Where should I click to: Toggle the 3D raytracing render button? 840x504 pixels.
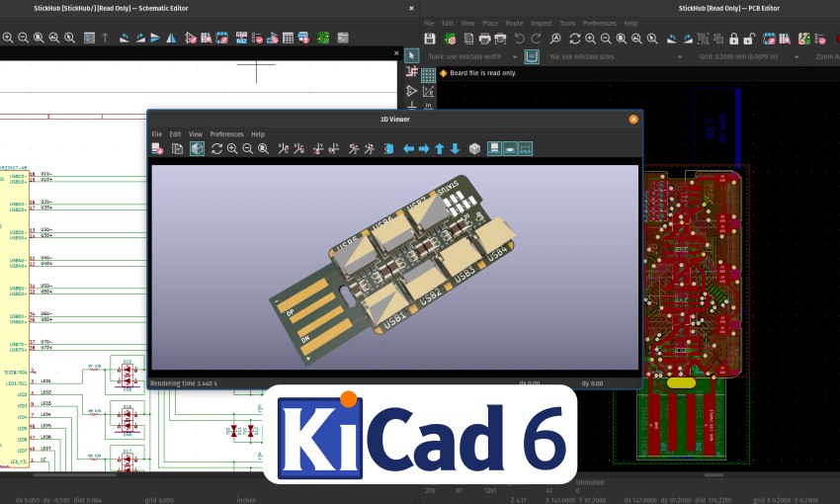(x=197, y=149)
